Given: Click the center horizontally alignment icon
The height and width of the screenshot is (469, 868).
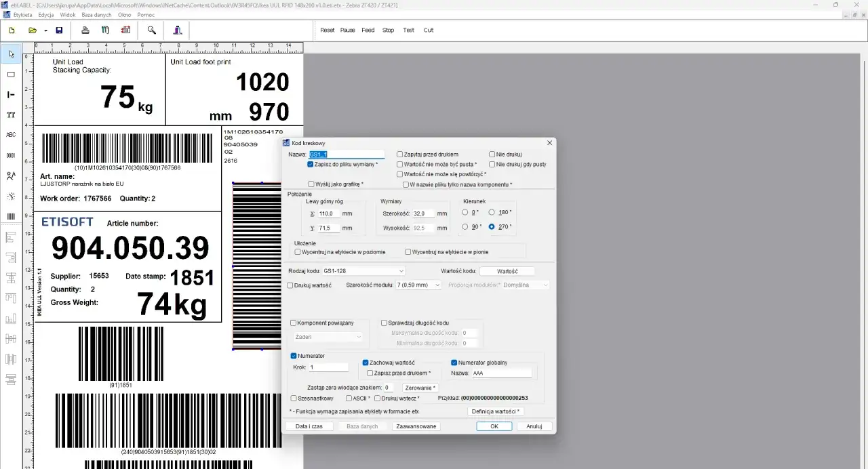Looking at the screenshot, I should 11,278.
